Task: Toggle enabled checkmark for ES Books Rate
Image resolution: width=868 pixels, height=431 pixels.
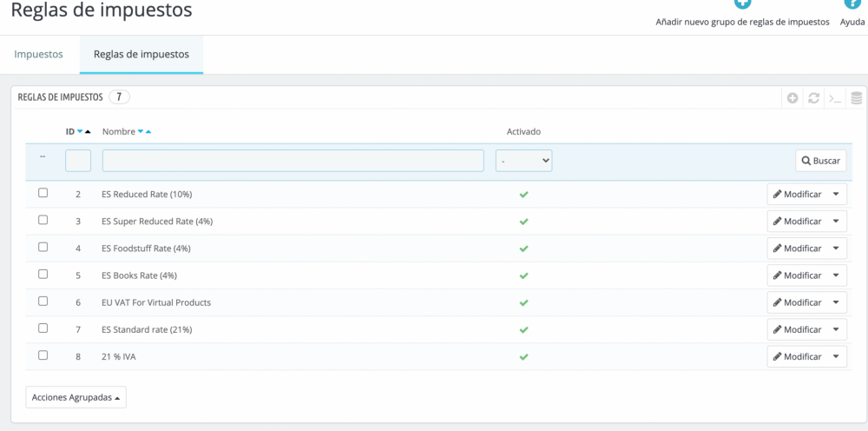Action: [x=523, y=275]
